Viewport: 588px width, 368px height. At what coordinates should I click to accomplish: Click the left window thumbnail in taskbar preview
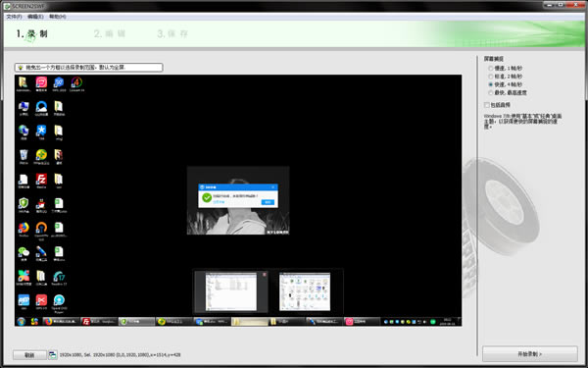coord(231,291)
